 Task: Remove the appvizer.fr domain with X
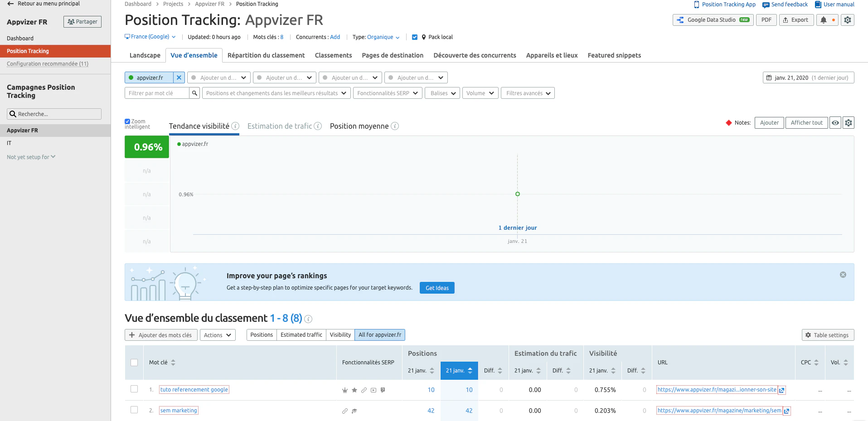pyautogui.click(x=179, y=77)
